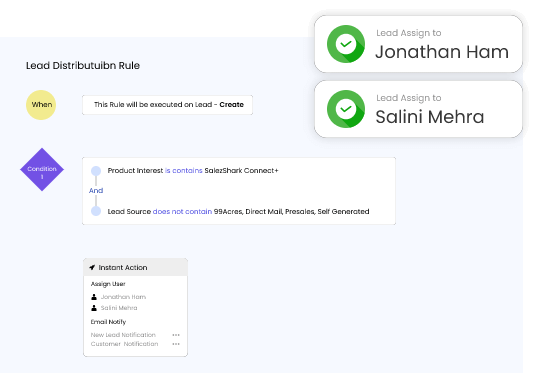The image size is (538, 373).
Task: Open options dots for Customer Notification
Action: tap(176, 344)
